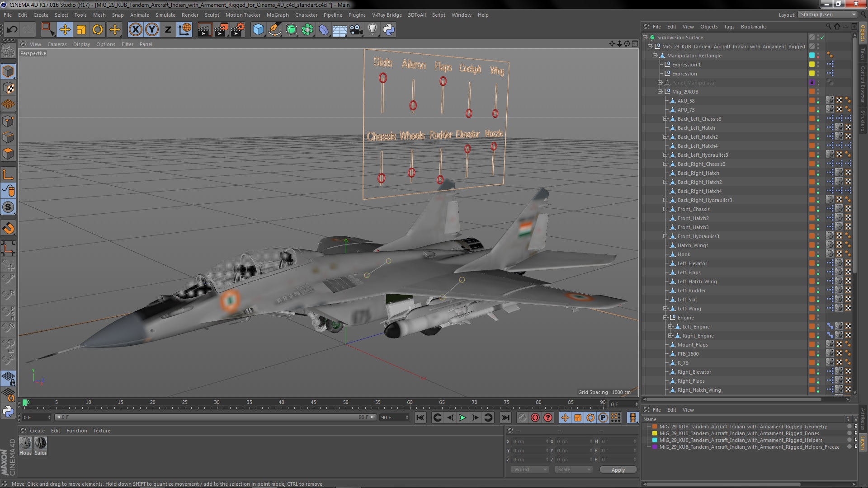The width and height of the screenshot is (868, 488).
Task: Open Object Manager Tags menu
Action: pos(729,27)
